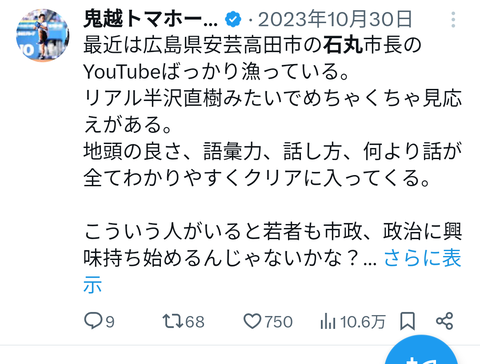Tap the blue floating compose button
480x364 pixels.
click(422, 350)
